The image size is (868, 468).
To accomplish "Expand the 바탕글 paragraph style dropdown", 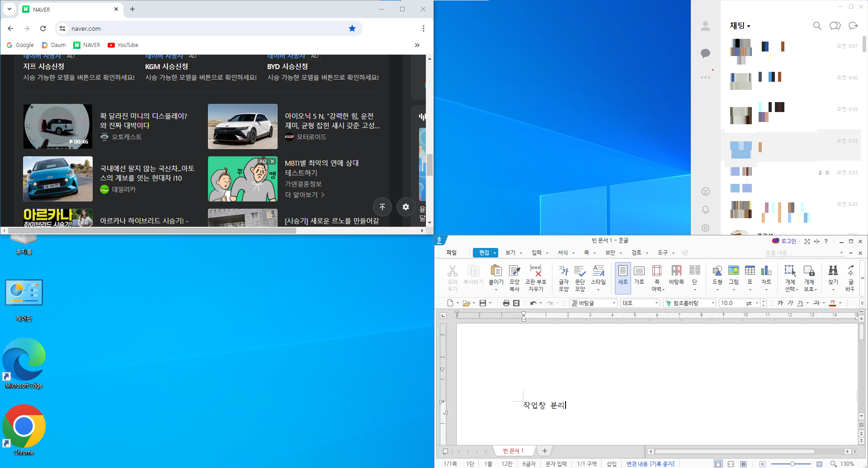I will [614, 303].
